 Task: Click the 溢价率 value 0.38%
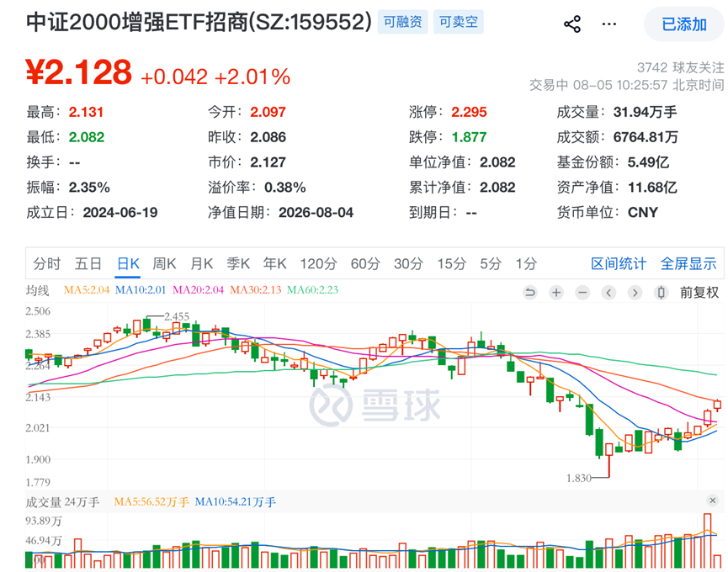285,188
